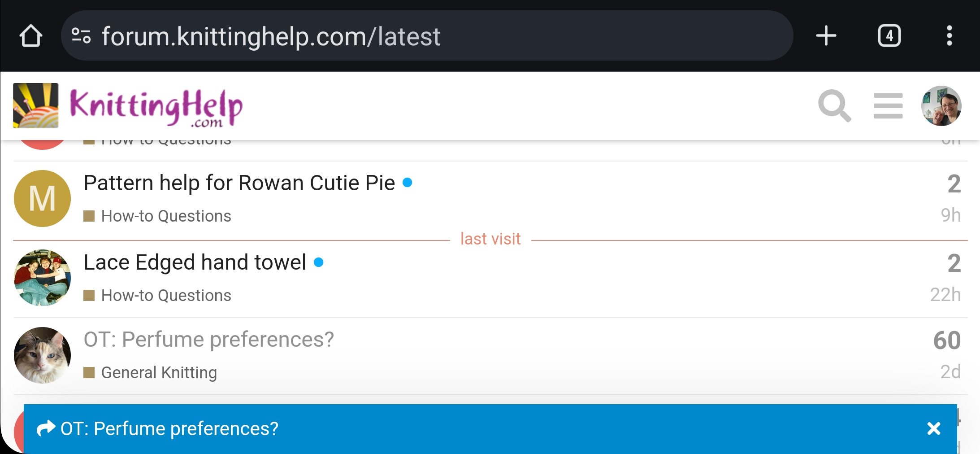Screen dimensions: 980x454
Task: Click the KnittingHelp.com logo
Action: (x=128, y=106)
